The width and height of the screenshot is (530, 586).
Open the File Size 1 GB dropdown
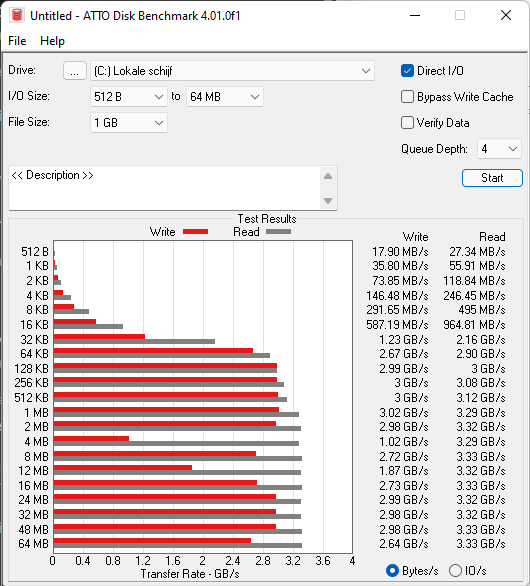coord(129,123)
